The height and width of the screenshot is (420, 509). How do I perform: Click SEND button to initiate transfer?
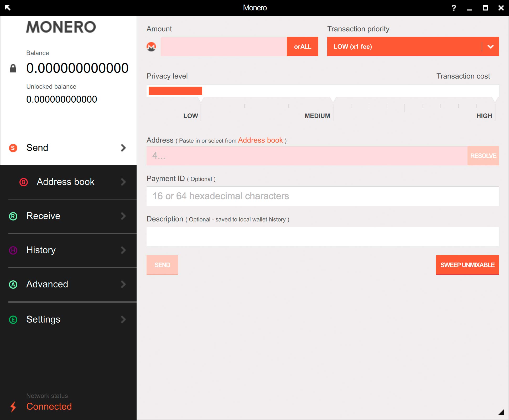tap(162, 265)
